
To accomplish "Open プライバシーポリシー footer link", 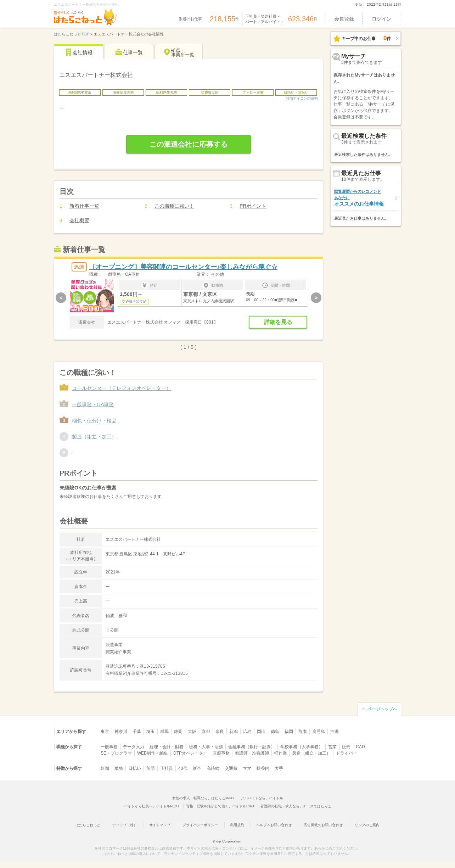I will (200, 825).
